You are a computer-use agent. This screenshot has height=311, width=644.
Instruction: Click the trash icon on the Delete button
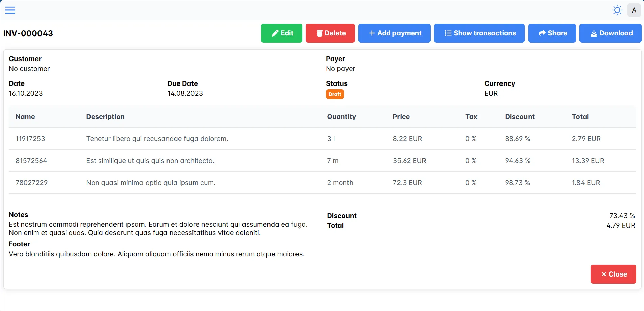[319, 33]
